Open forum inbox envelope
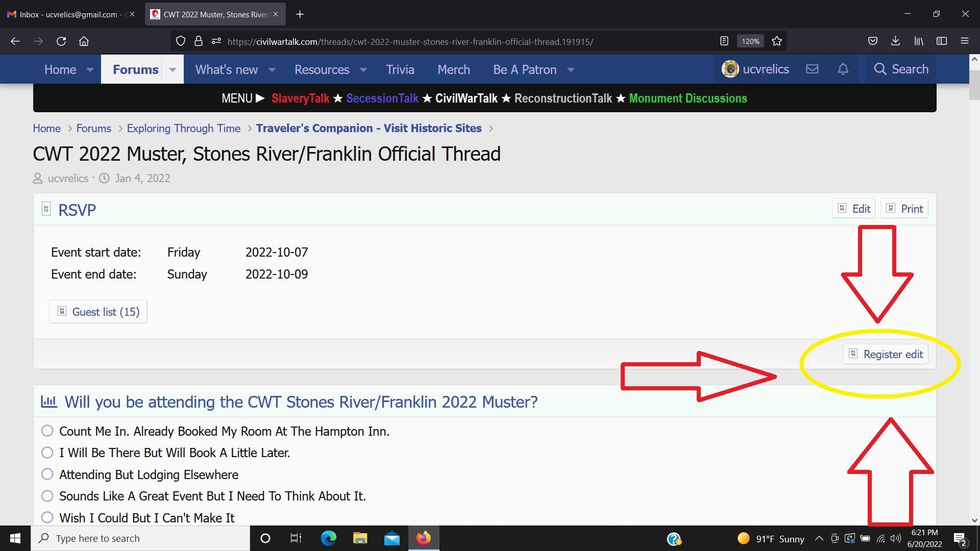The width and height of the screenshot is (980, 551). point(812,69)
